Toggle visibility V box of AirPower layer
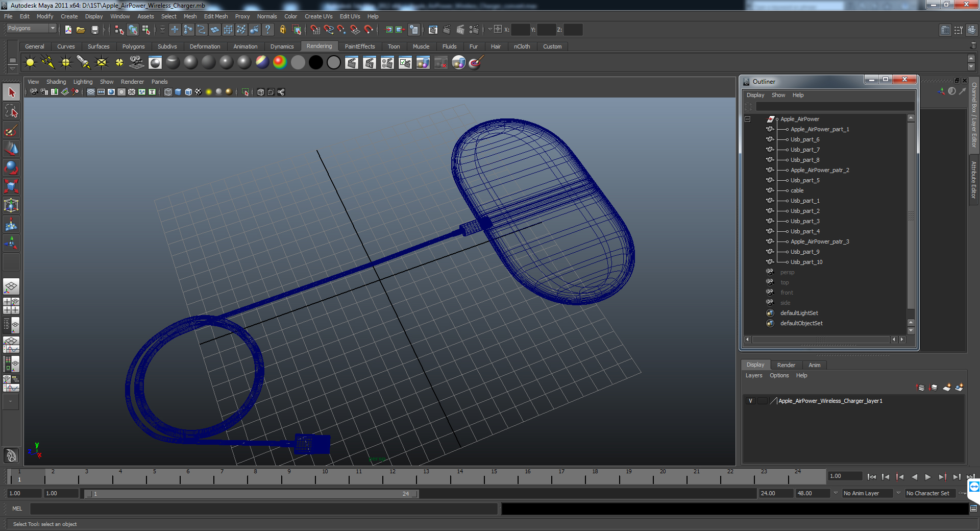The width and height of the screenshot is (980, 531). click(750, 401)
